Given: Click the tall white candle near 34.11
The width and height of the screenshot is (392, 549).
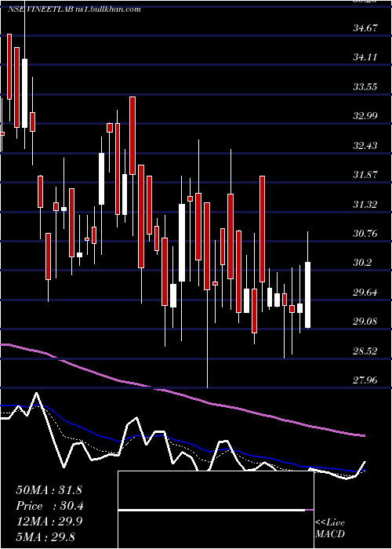Looking at the screenshot, I should pos(24,93).
